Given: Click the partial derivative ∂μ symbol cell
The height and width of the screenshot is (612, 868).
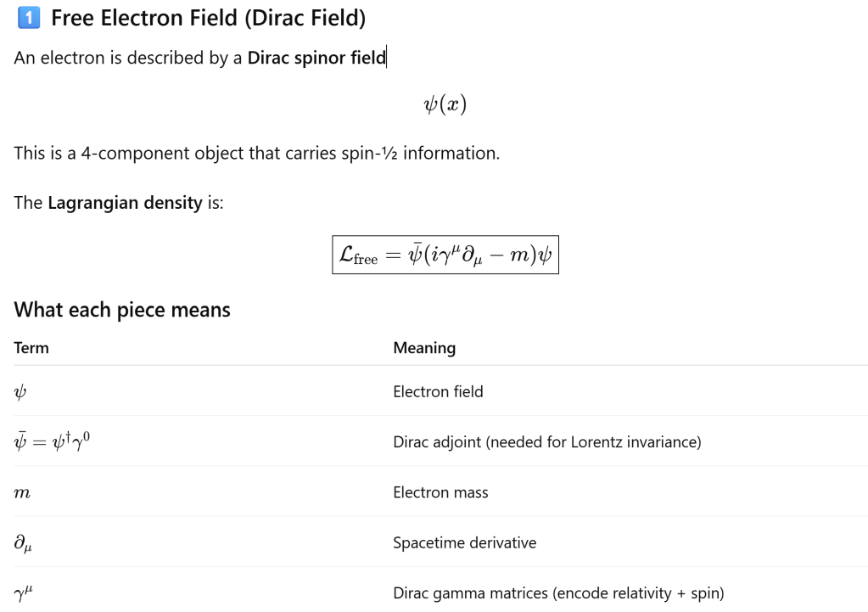Looking at the screenshot, I should [x=24, y=543].
